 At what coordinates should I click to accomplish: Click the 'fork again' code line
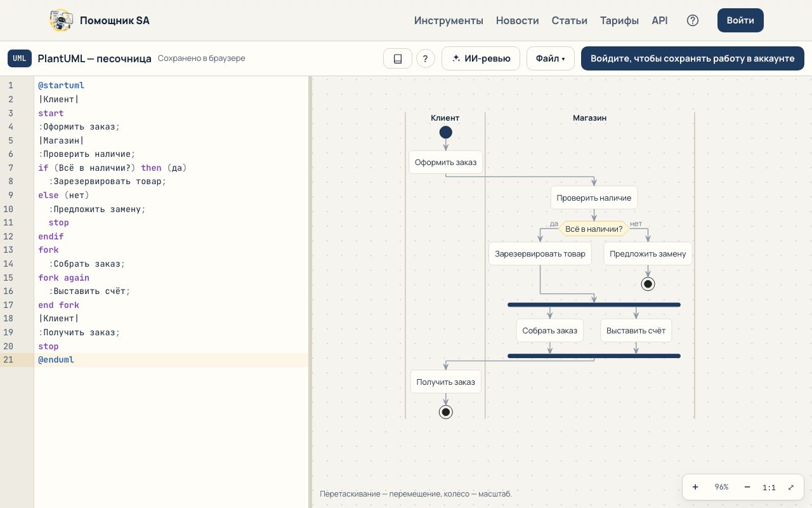click(171, 277)
